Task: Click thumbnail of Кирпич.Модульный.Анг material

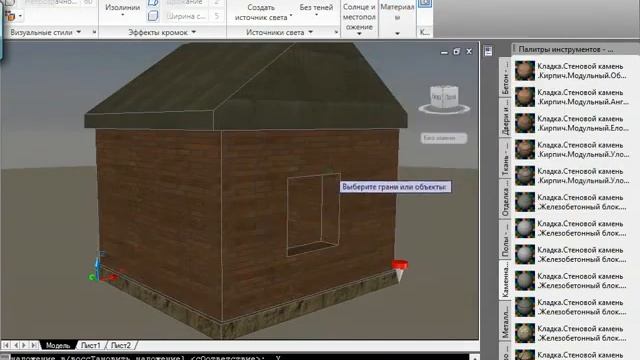Action: coord(524,97)
